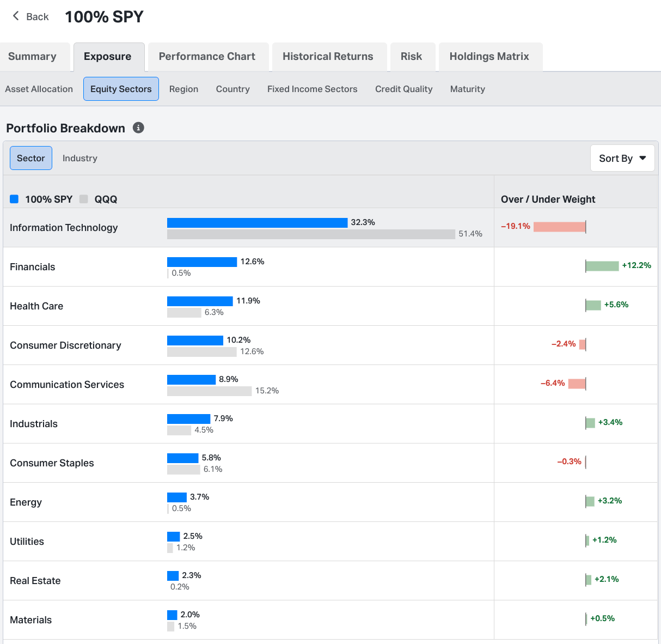Click the 51.4% Information Technology QQQ bar
This screenshot has height=644, width=661.
311,234
